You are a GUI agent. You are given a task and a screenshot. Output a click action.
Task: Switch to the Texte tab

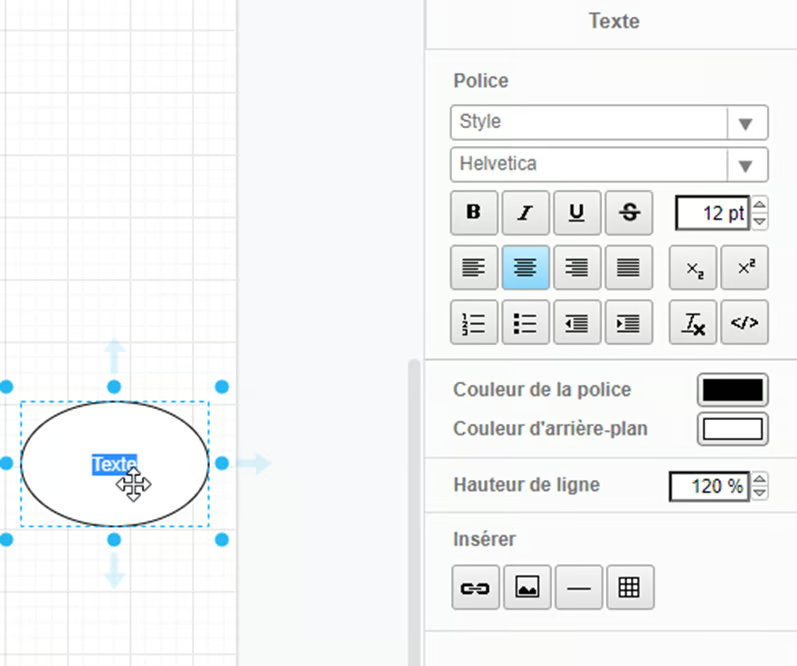point(613,21)
